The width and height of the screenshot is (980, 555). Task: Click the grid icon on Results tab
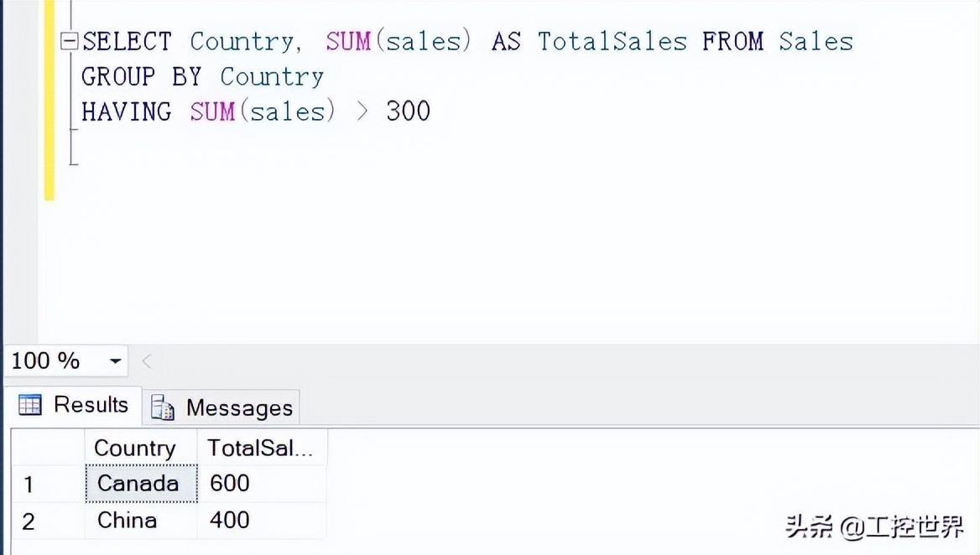pos(30,406)
